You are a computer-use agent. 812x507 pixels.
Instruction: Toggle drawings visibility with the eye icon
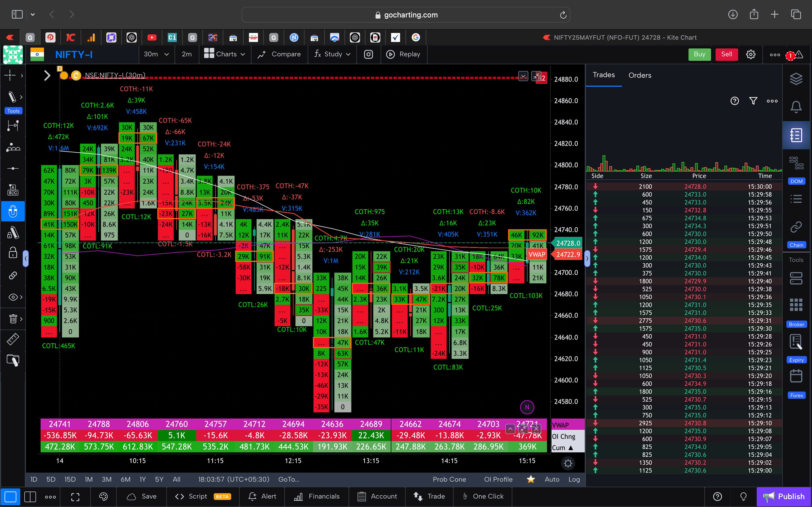(13, 297)
